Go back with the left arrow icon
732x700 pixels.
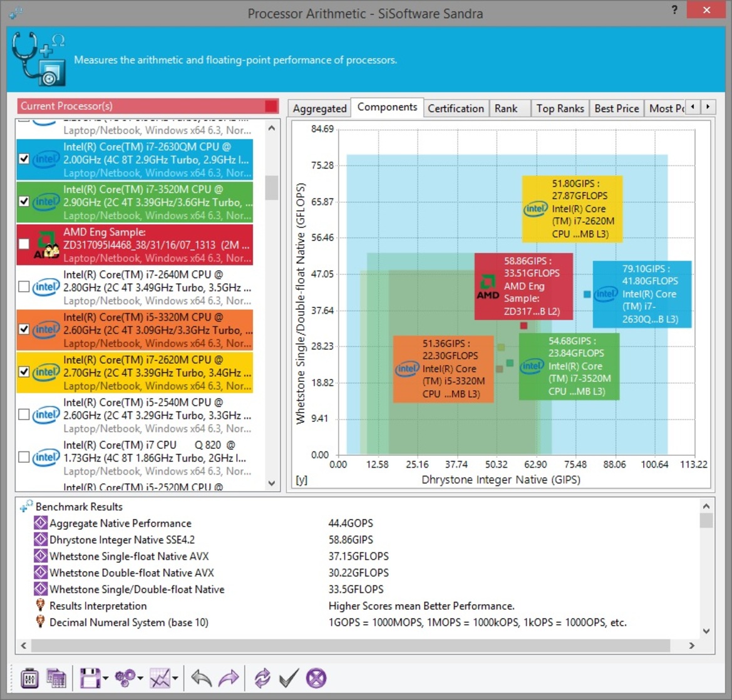pyautogui.click(x=202, y=678)
